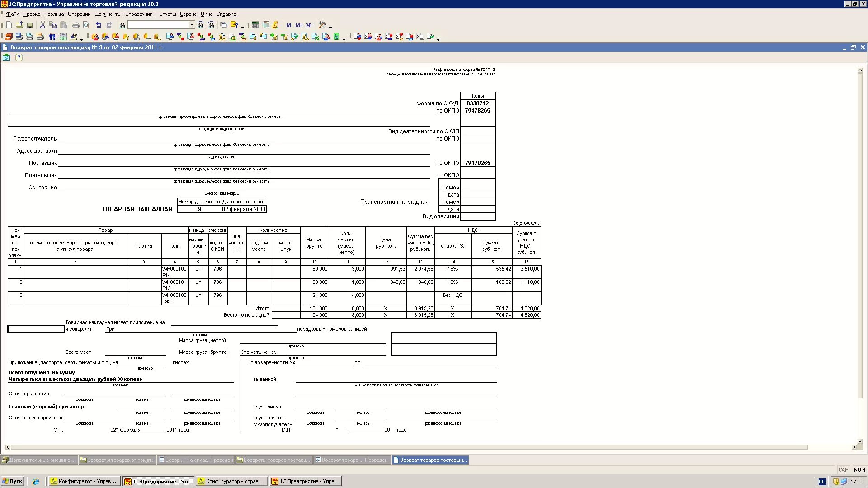Switch to 'Возвраты товаров от покуп...' tab

(118, 460)
